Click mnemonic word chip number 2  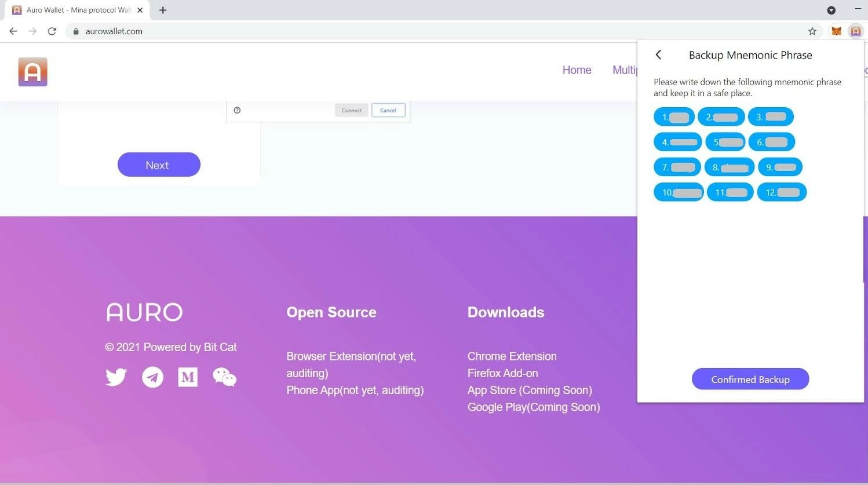(721, 117)
